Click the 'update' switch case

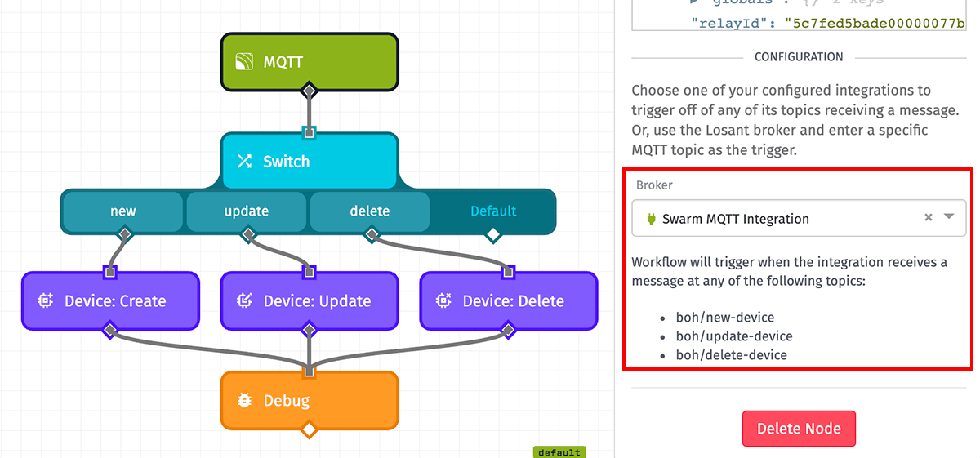[x=247, y=211]
